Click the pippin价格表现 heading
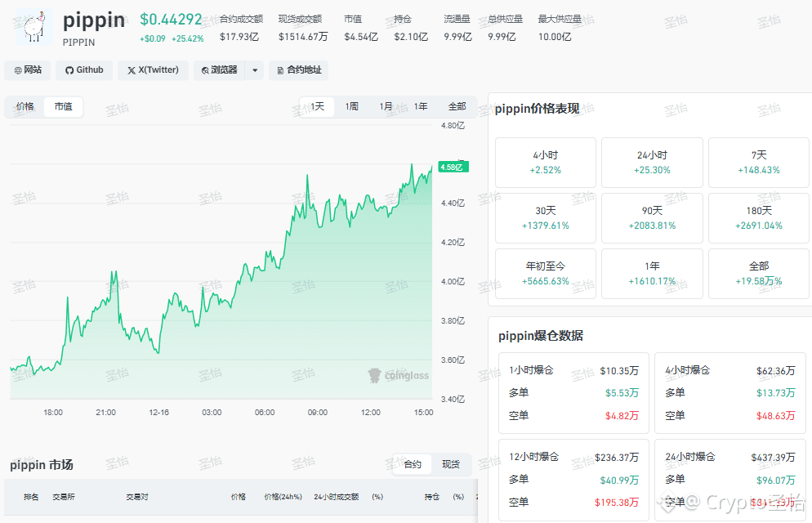 [x=537, y=109]
